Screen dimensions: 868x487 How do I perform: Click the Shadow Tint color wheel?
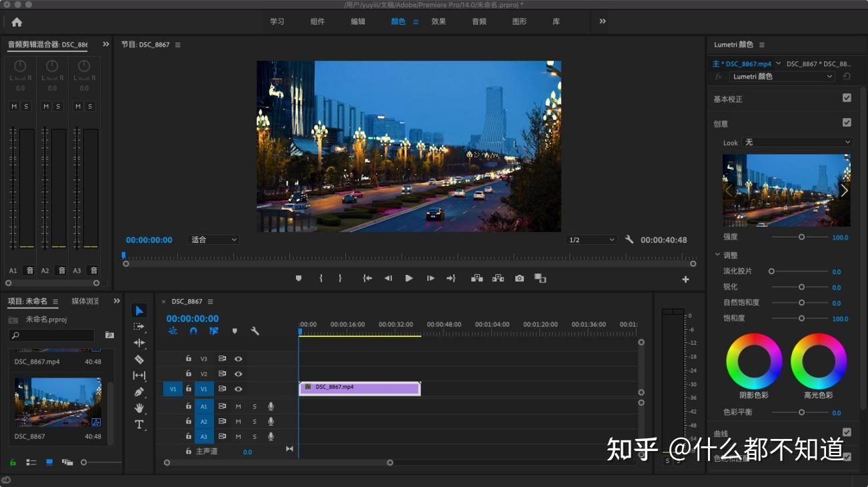tap(754, 361)
